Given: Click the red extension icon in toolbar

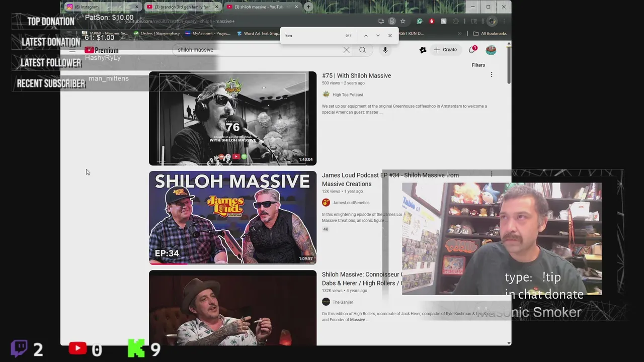Looking at the screenshot, I should (x=432, y=21).
